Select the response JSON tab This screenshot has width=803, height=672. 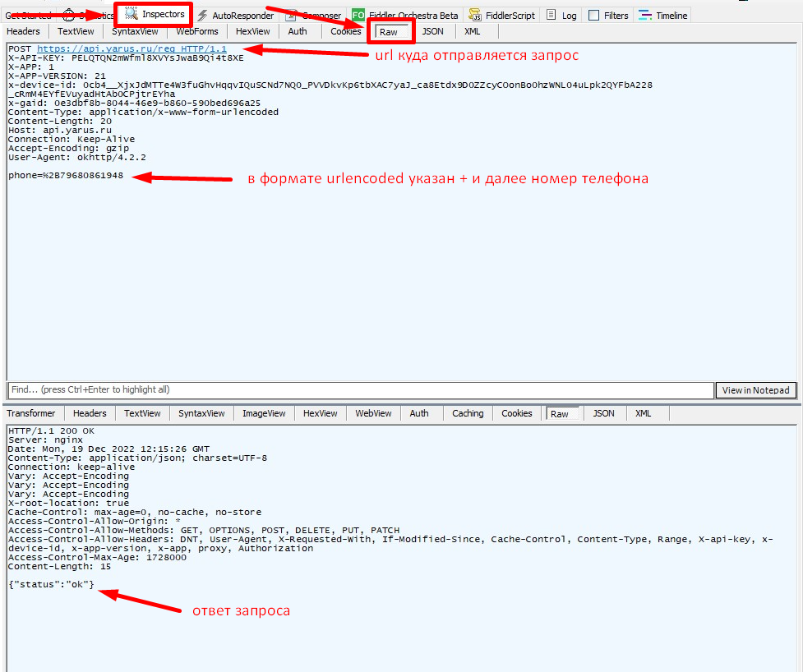[604, 413]
